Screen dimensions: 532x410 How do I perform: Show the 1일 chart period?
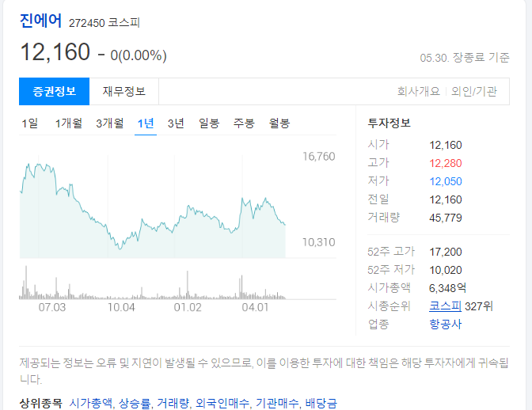click(30, 123)
